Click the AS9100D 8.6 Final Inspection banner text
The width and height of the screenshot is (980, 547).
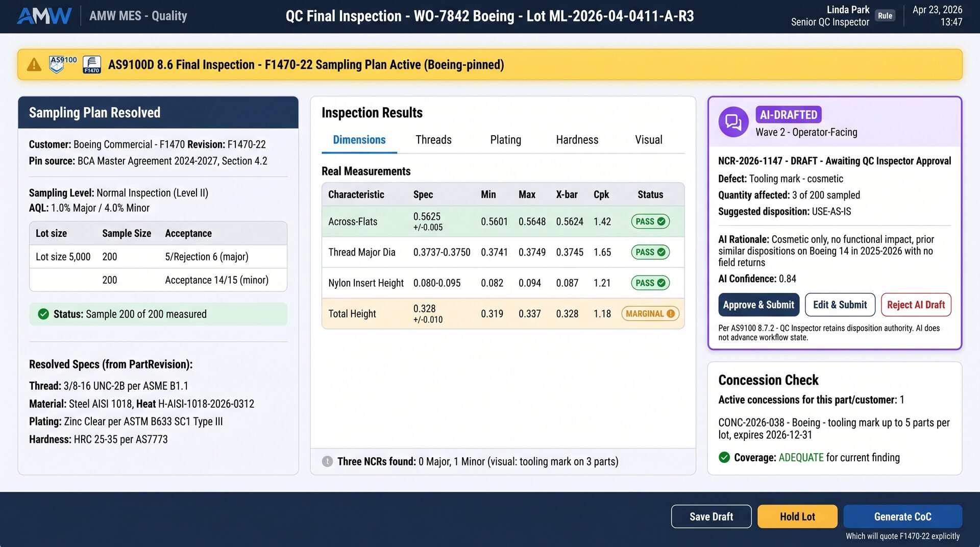(x=306, y=65)
